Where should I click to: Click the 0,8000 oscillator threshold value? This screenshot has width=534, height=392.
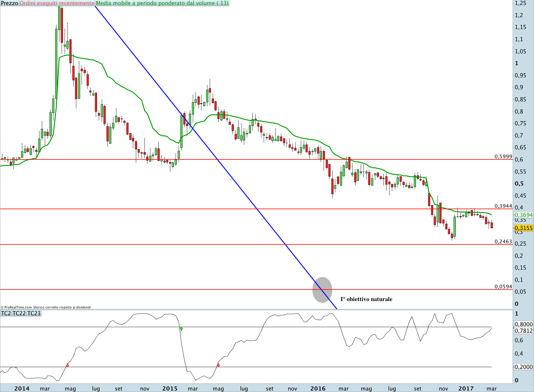coord(524,324)
